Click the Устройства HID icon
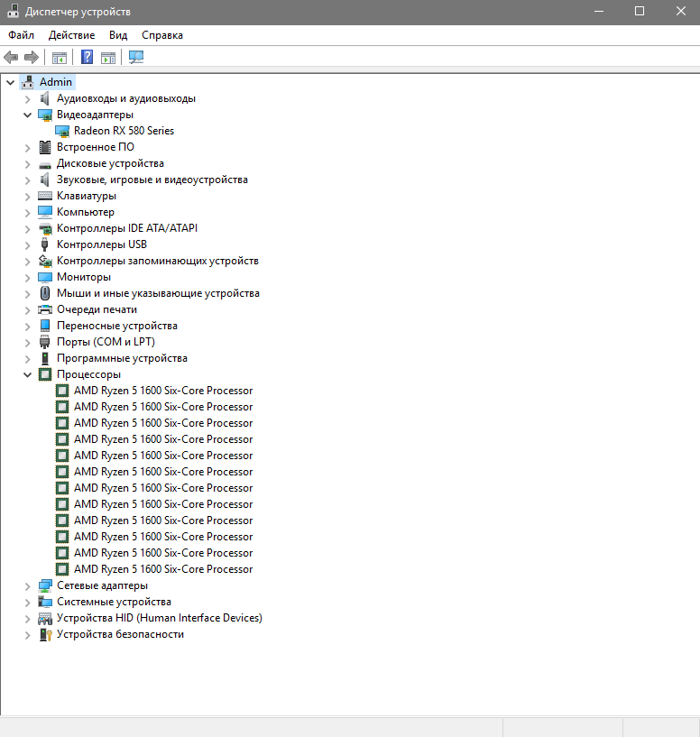Screen dimensions: 700x737 (45, 619)
